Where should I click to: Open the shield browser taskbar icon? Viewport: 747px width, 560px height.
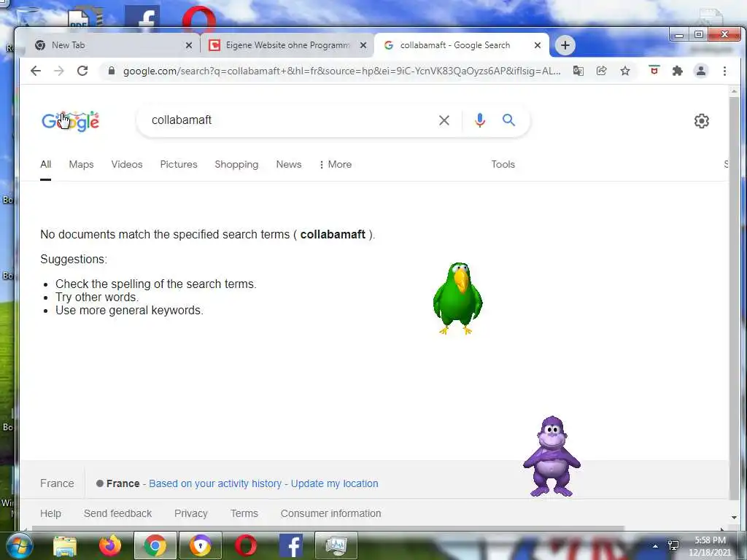pos(201,545)
